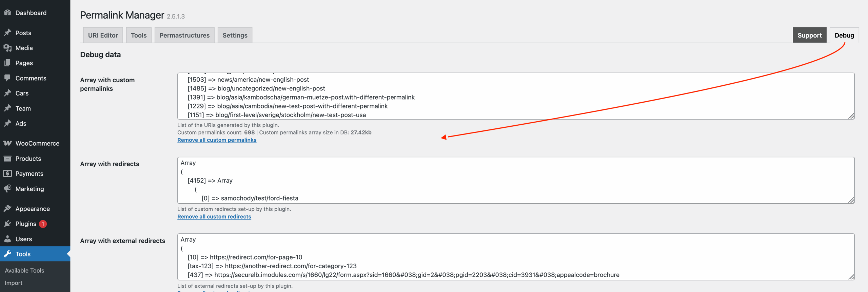
Task: Click the Ads pin icon
Action: point(7,123)
